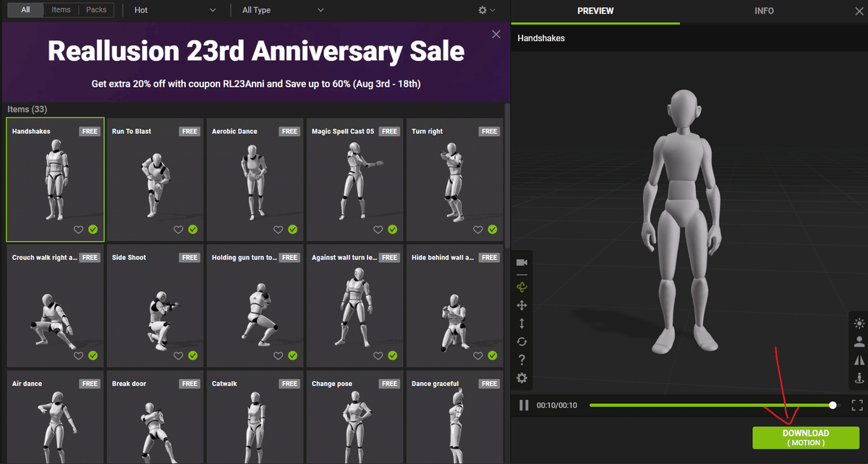Image resolution: width=868 pixels, height=464 pixels.
Task: Toggle favorite heart on Side Shoot item
Action: pos(179,355)
